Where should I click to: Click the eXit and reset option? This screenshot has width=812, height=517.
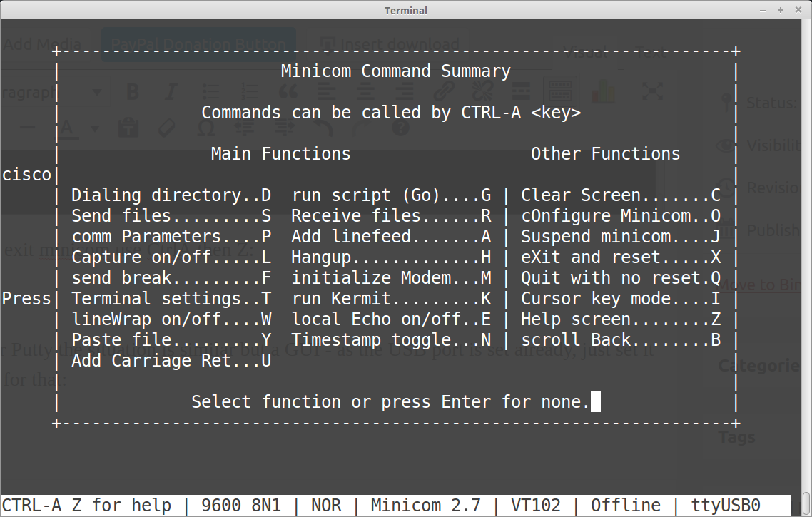[621, 257]
